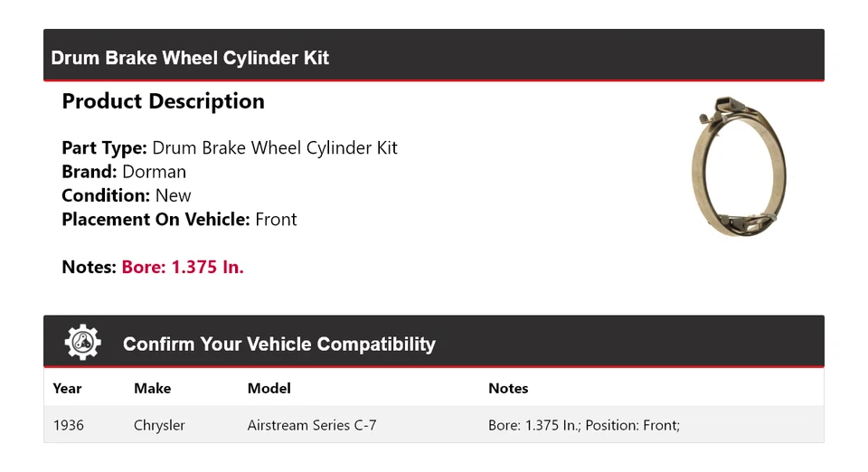868x472 pixels.
Task: Click the Brand Dorman line
Action: point(124,172)
